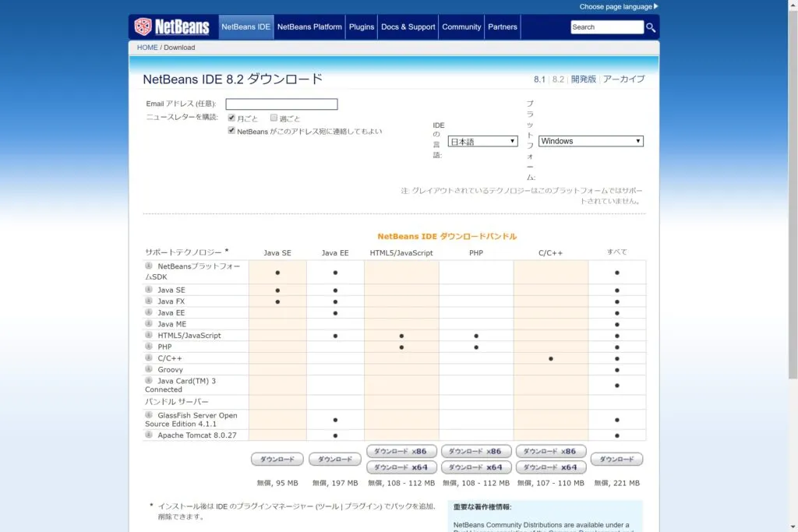This screenshot has width=798, height=532.
Task: Go to the 開発版 development link
Action: click(x=583, y=79)
